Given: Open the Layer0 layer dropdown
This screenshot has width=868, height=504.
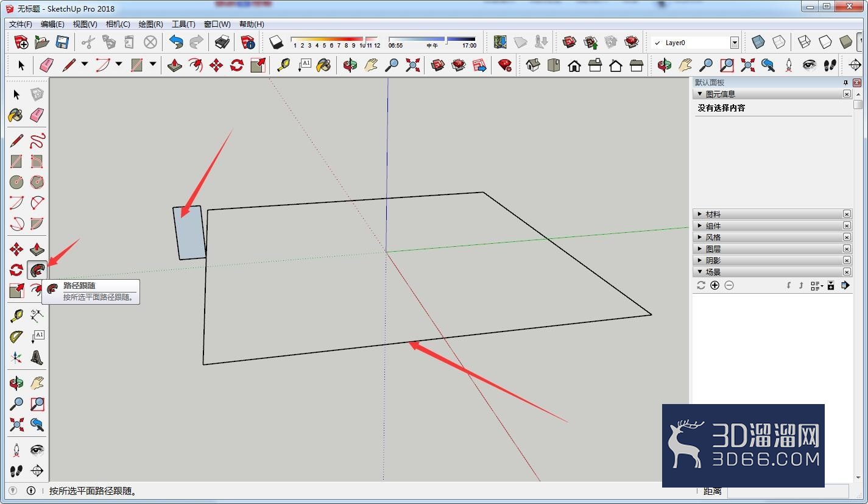Looking at the screenshot, I should point(734,43).
